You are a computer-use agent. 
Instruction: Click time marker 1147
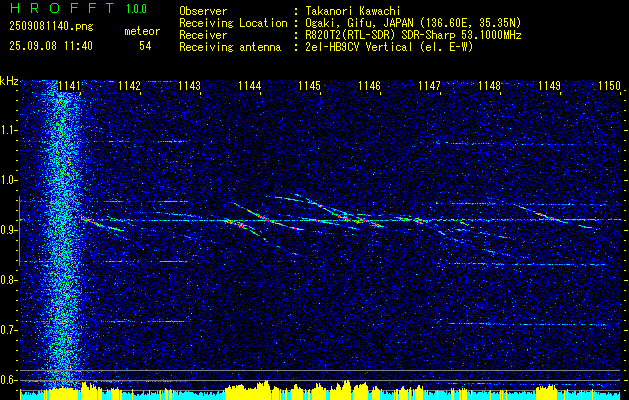pyautogui.click(x=429, y=85)
